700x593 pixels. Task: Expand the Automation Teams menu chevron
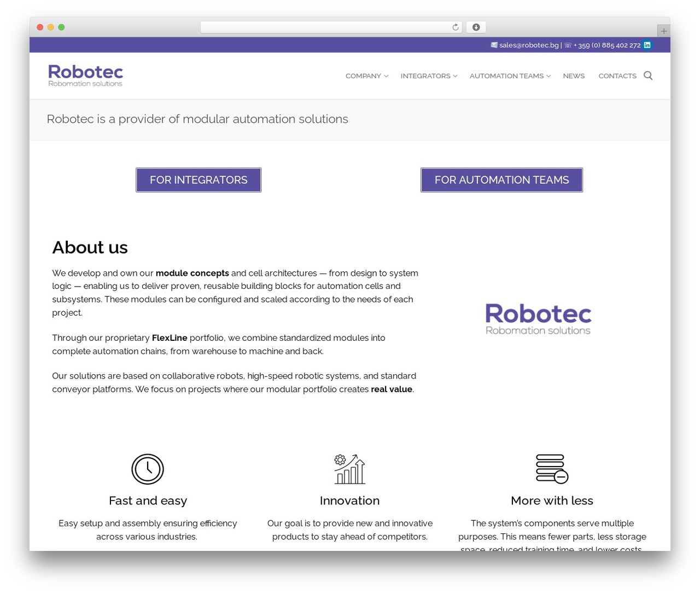point(549,76)
